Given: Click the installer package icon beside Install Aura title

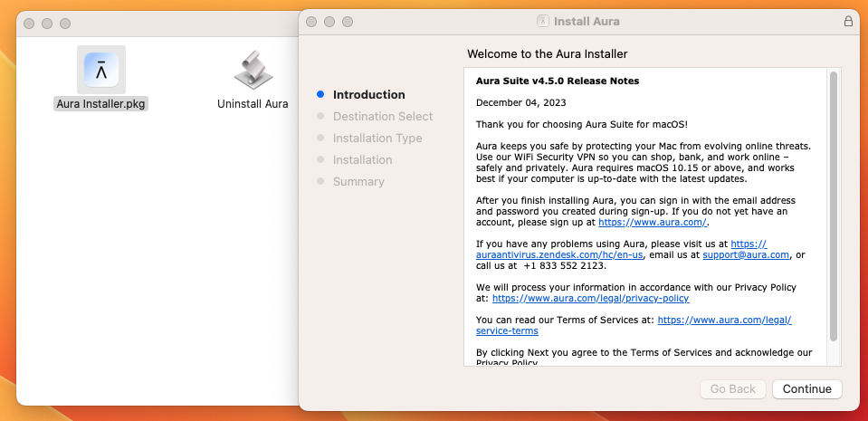Looking at the screenshot, I should click(x=542, y=22).
